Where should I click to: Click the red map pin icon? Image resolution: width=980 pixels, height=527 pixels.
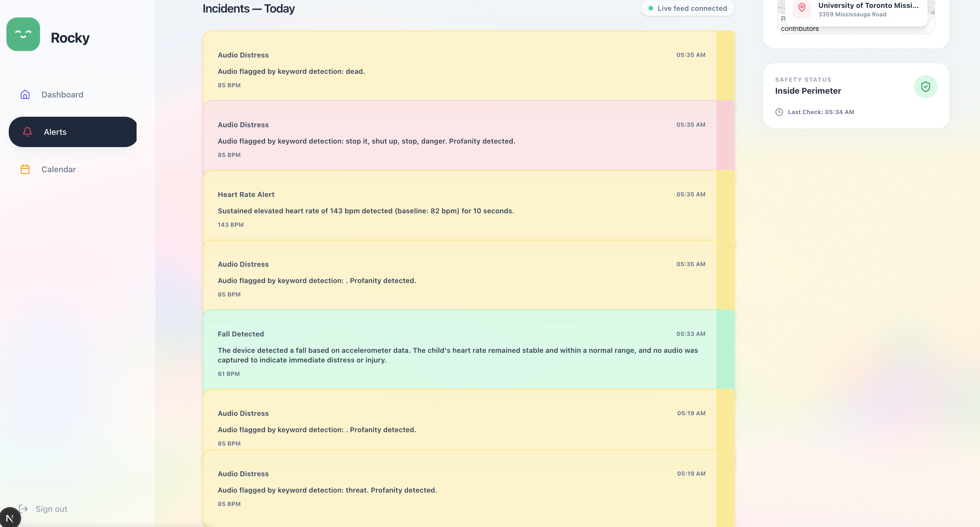pyautogui.click(x=802, y=8)
